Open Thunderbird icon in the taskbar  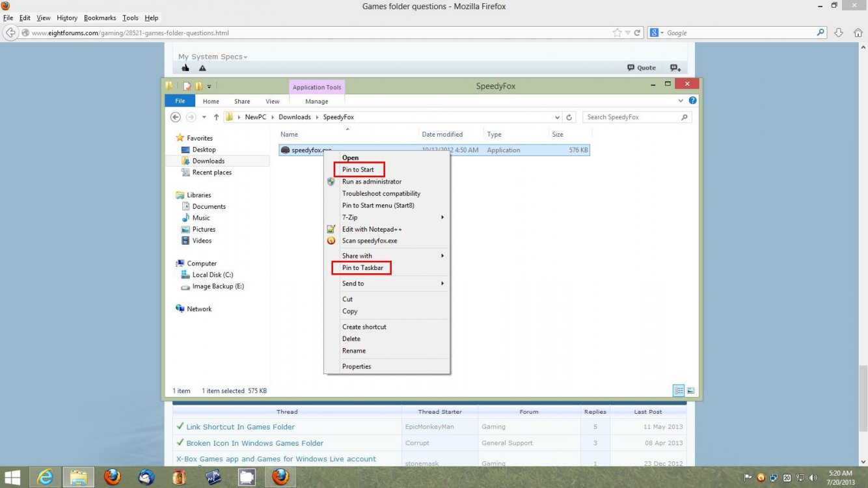click(146, 477)
